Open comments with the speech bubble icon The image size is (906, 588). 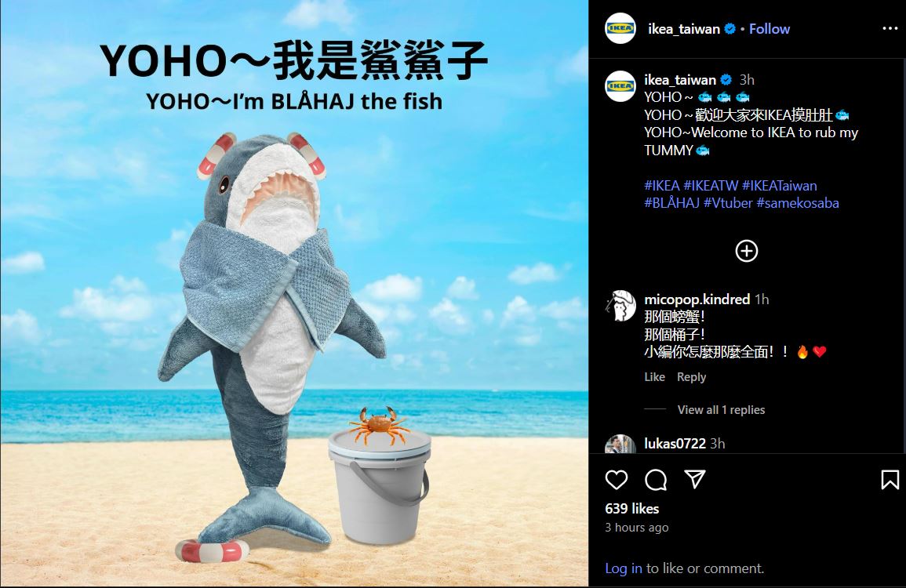click(x=656, y=479)
